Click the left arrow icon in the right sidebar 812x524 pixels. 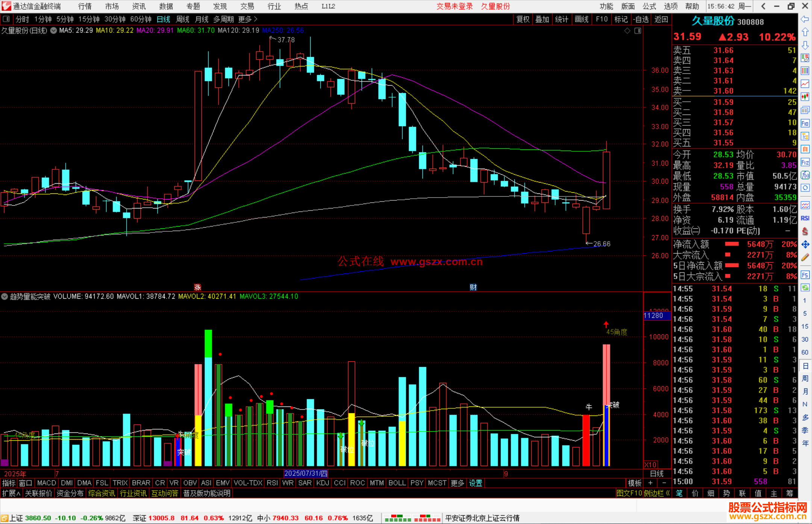(805, 19)
